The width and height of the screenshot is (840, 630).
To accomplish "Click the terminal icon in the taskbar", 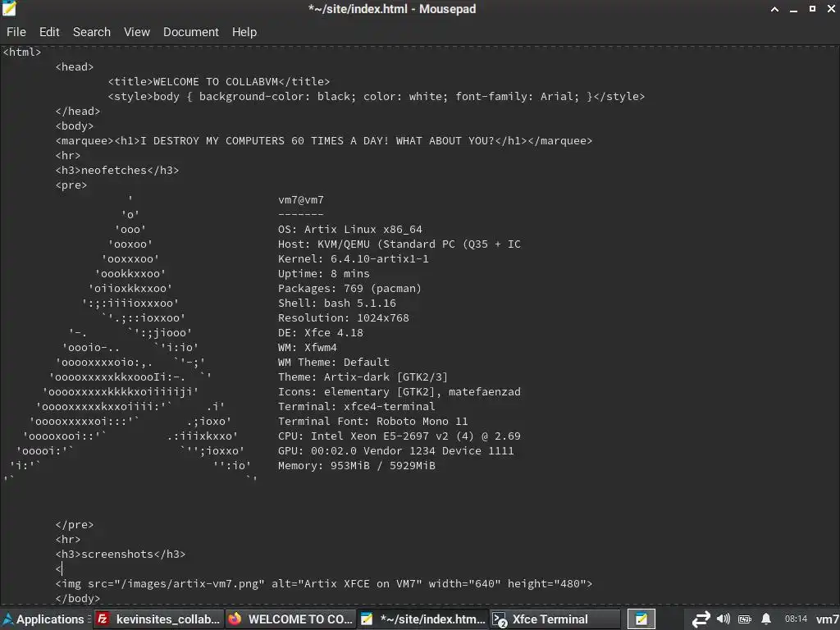I will [500, 620].
